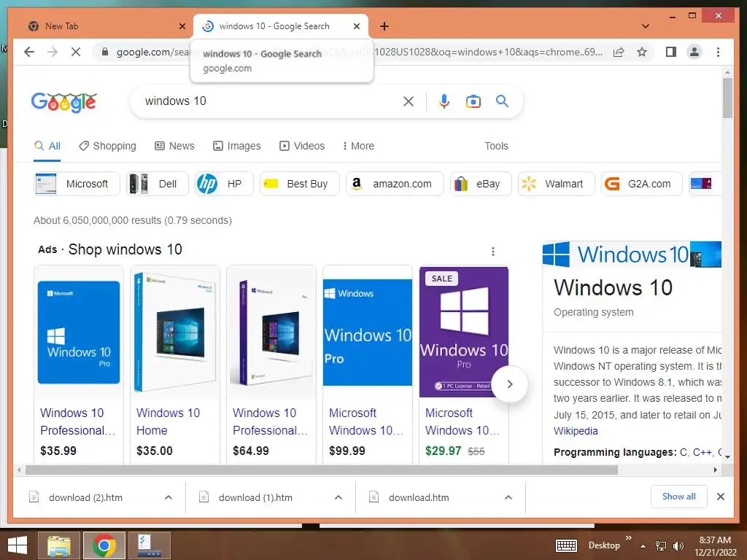Filter by the G2A.com chip
Viewport: 747px width, 560px height.
coord(641,184)
